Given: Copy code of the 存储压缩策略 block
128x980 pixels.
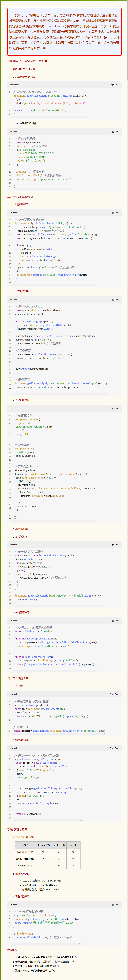Looking at the screenshot, I should coord(114,620).
